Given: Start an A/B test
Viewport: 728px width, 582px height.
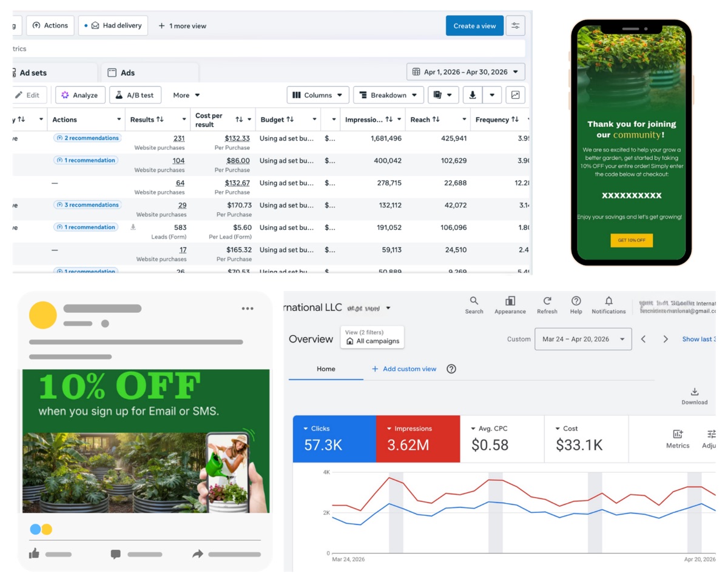Looking at the screenshot, I should pos(135,95).
